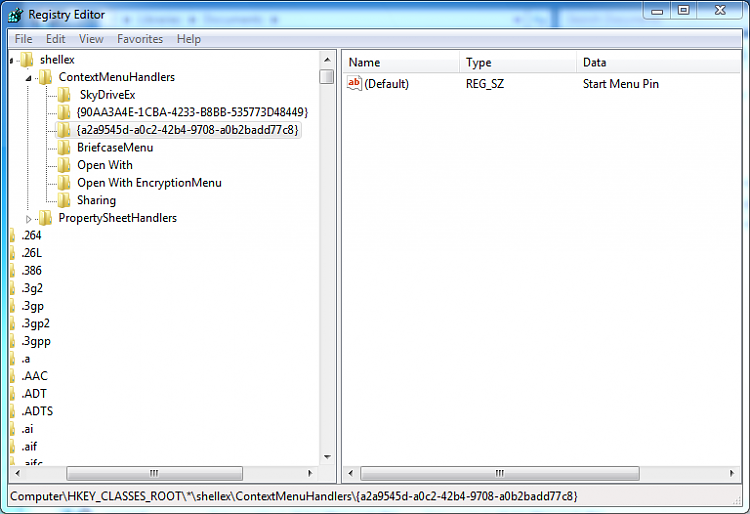Click tree pane scroll up arrow
Viewport: 750px width, 514px height.
pyautogui.click(x=327, y=60)
